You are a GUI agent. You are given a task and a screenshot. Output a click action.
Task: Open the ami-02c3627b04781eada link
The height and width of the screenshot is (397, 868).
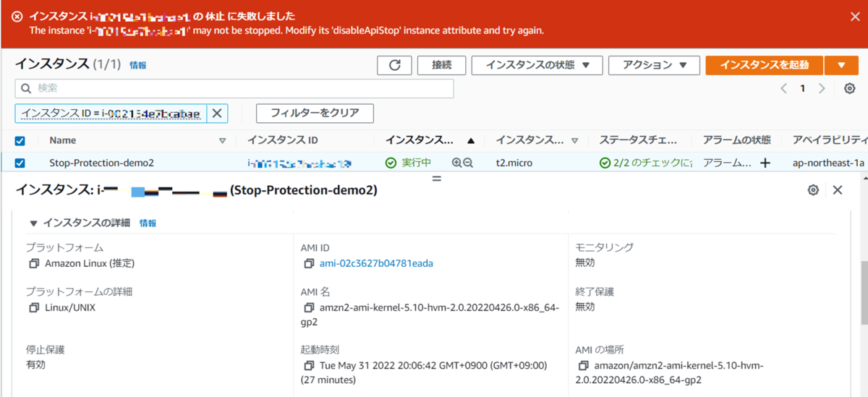click(376, 263)
